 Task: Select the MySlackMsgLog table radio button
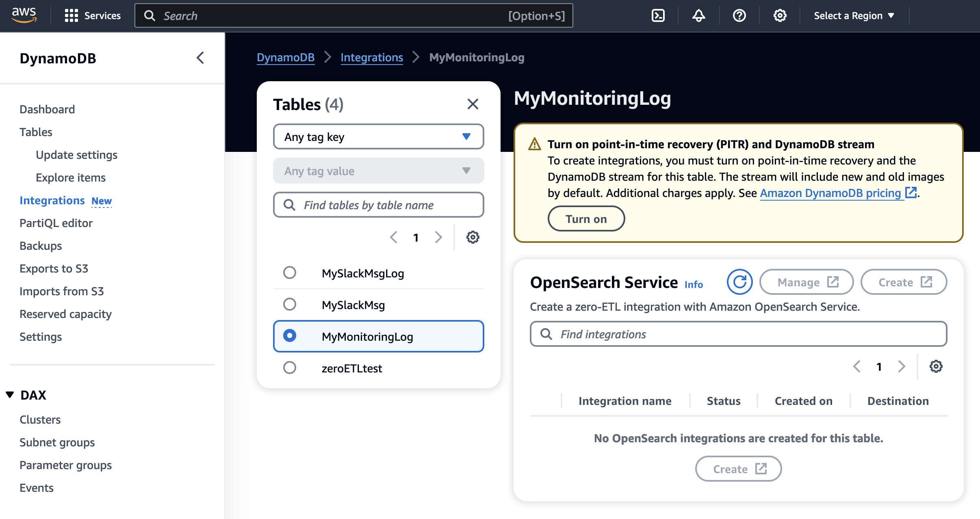coord(290,272)
